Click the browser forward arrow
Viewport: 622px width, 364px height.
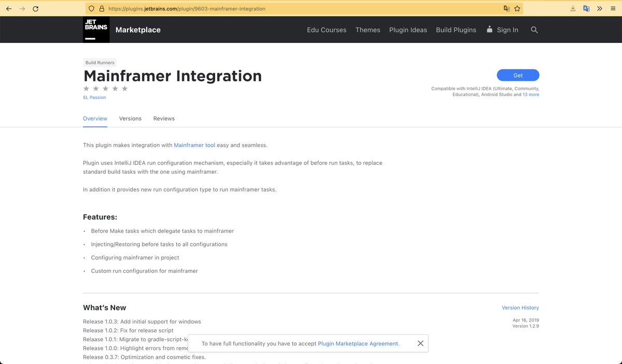pyautogui.click(x=22, y=9)
